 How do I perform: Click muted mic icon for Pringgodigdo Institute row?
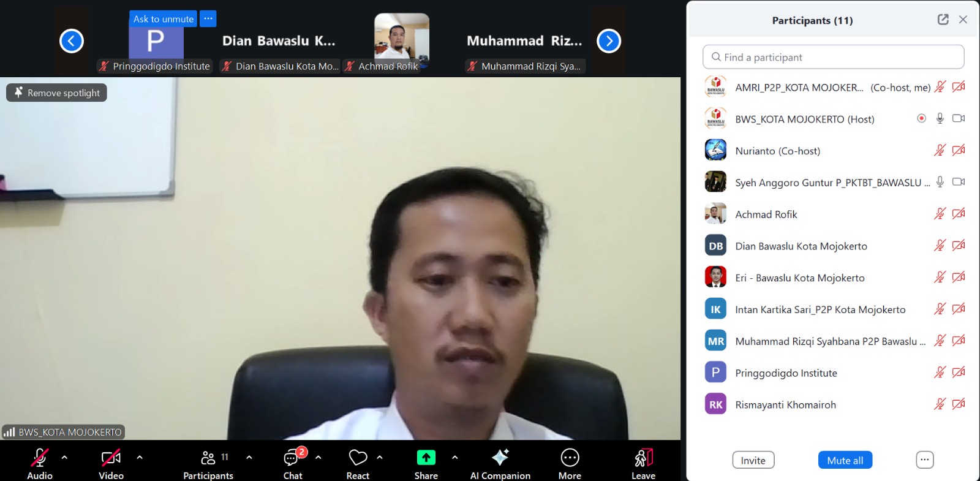click(x=940, y=373)
